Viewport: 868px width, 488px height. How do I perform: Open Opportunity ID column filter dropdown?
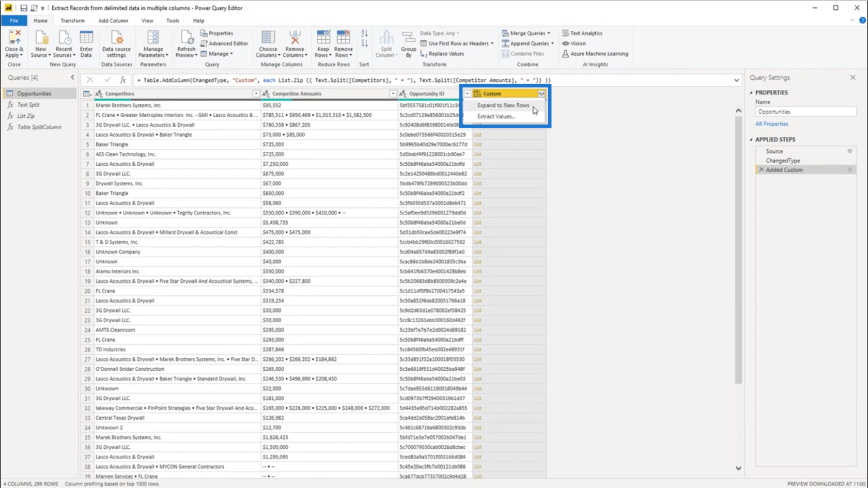click(x=467, y=93)
